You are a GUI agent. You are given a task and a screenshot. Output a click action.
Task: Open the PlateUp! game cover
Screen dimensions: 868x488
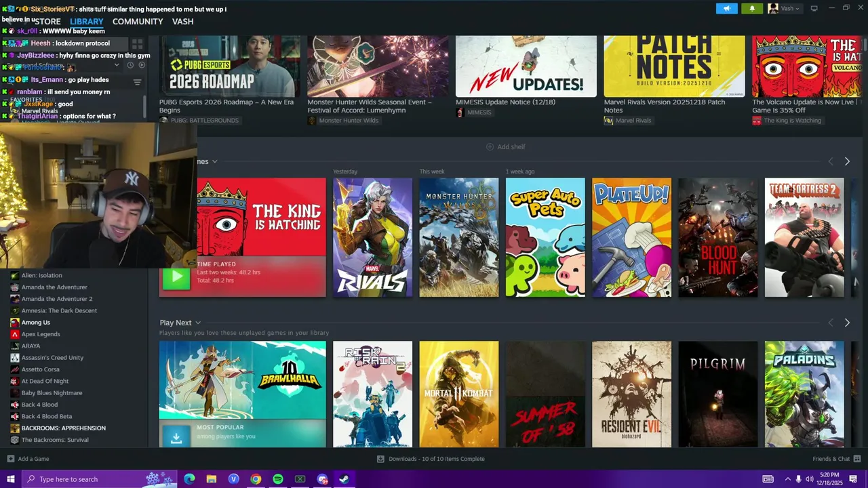pos(631,237)
